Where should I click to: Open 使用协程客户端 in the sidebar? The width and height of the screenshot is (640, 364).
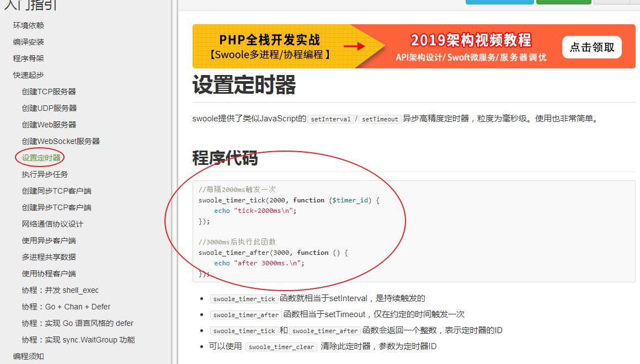pyautogui.click(x=49, y=274)
